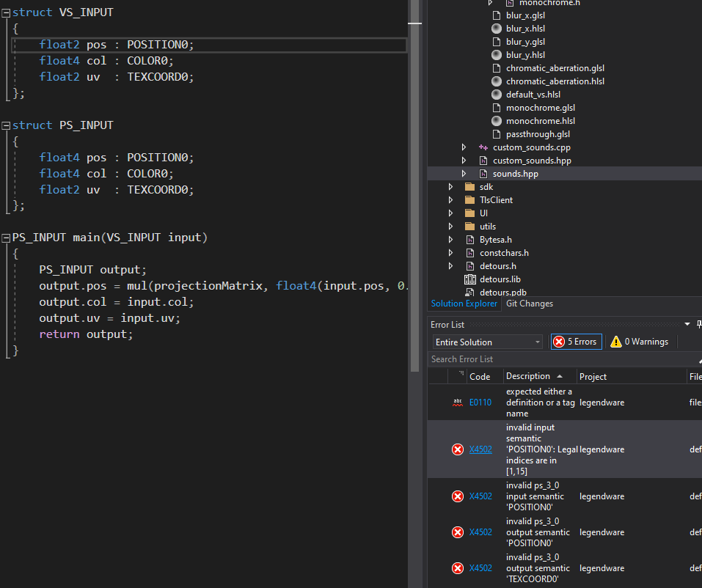This screenshot has height=588, width=702.
Task: Collapse the struct VS_INPUT code block
Action: tap(6, 12)
